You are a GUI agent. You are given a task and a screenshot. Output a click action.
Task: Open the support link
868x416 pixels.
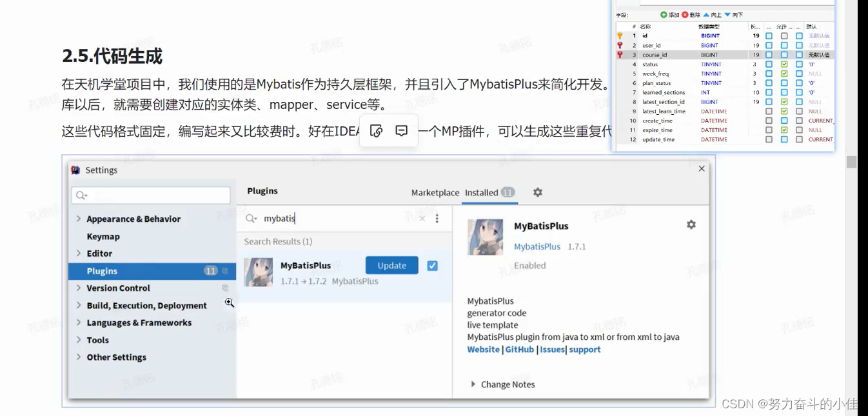[585, 350]
